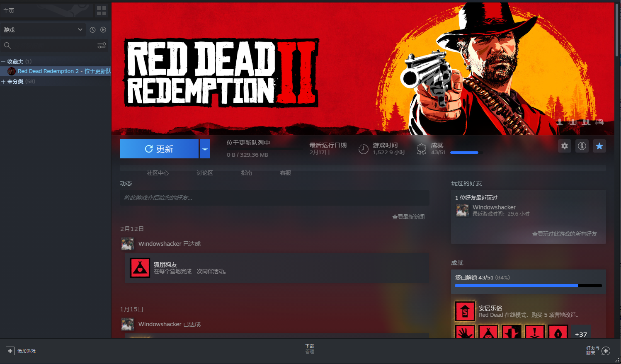Show game info circle icon
This screenshot has width=621, height=364.
tap(582, 146)
